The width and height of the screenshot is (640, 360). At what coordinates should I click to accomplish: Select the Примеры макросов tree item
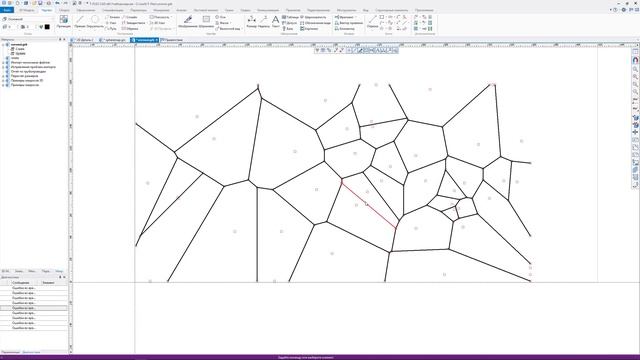point(24,85)
